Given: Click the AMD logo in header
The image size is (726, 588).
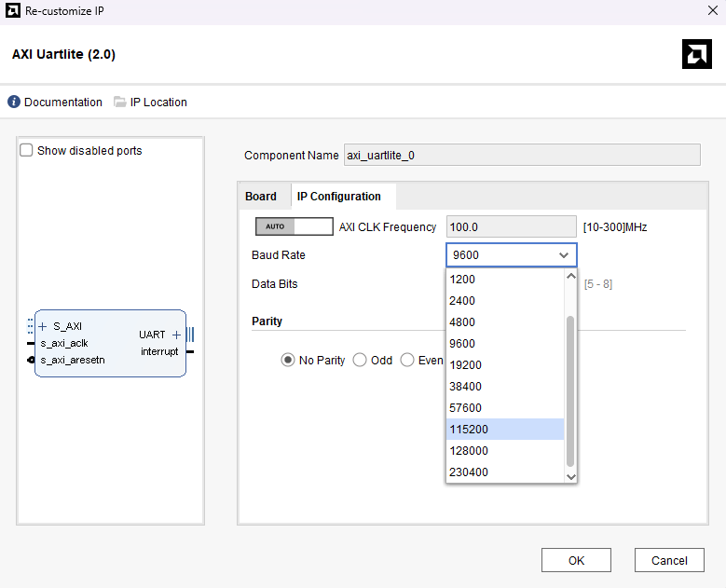Looking at the screenshot, I should (696, 54).
